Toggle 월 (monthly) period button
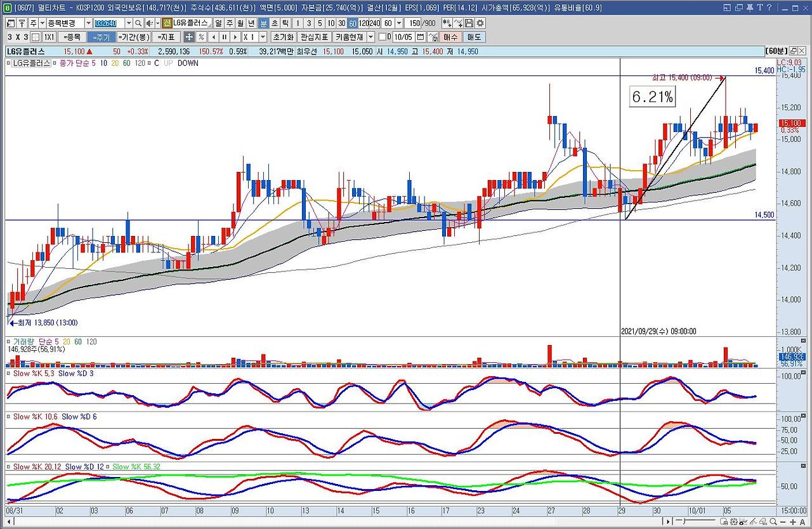Viewport: 812px width, 529px height. (x=241, y=23)
